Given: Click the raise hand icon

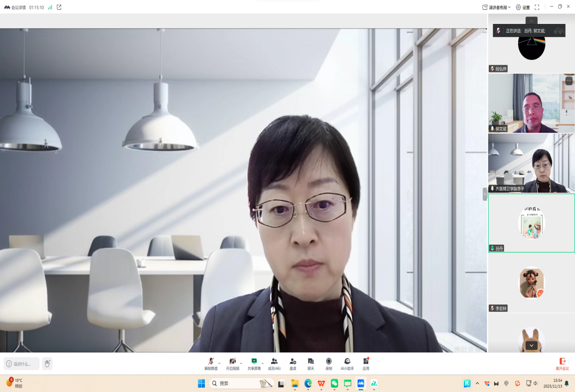Looking at the screenshot, I should coord(47,364).
